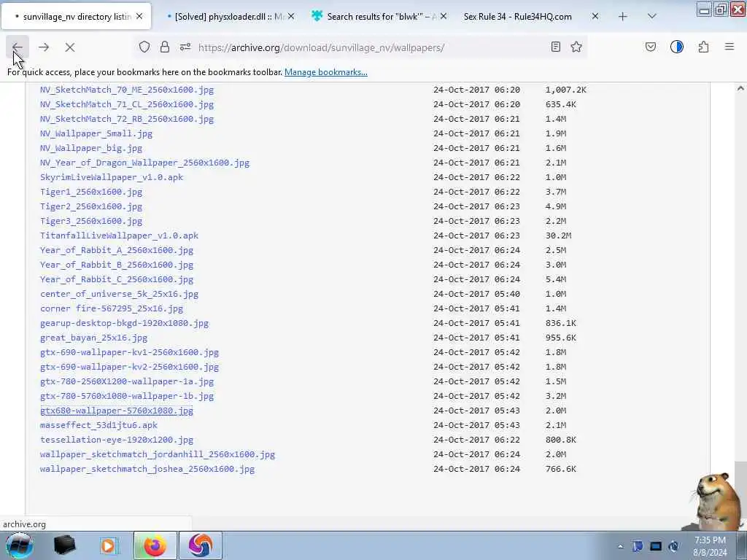Switch to the sunvillage_nv directory listing tab
The width and height of the screenshot is (747, 560).
pyautogui.click(x=76, y=16)
